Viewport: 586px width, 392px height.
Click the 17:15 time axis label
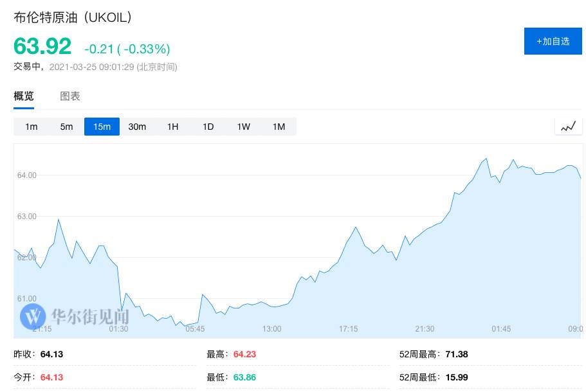coord(348,328)
